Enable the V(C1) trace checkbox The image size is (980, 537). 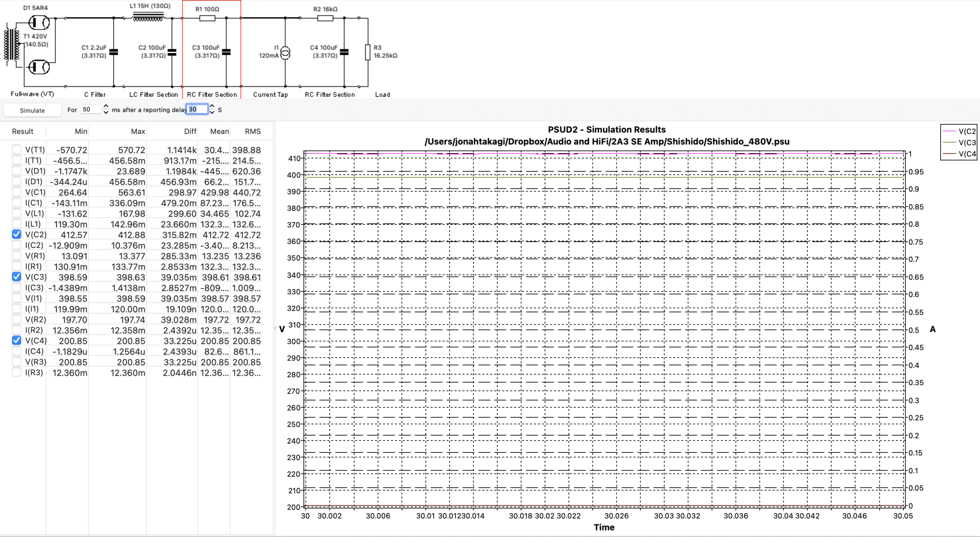17,191
